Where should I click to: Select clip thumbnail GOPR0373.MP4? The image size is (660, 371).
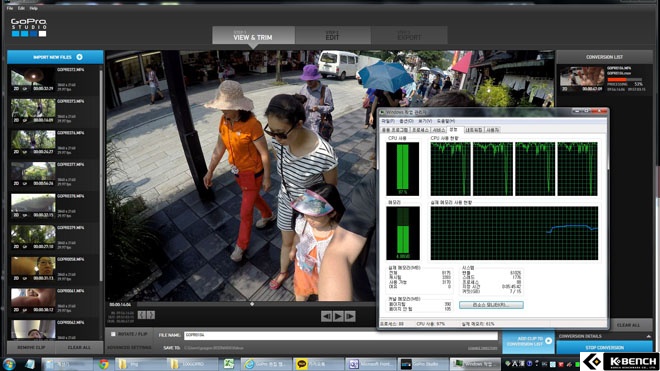33,110
